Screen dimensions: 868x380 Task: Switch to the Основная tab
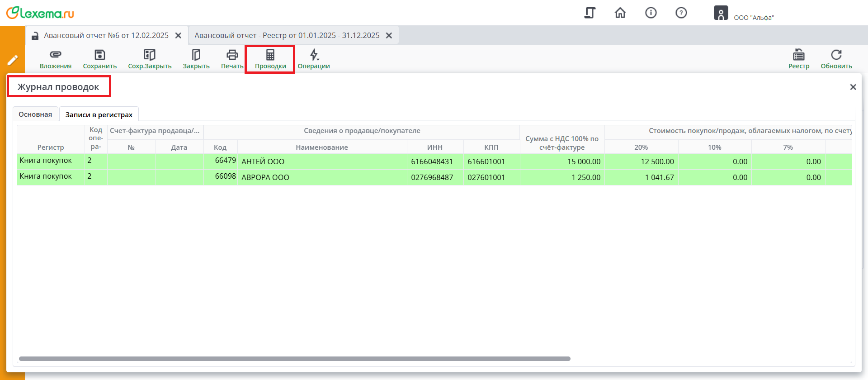coord(35,114)
